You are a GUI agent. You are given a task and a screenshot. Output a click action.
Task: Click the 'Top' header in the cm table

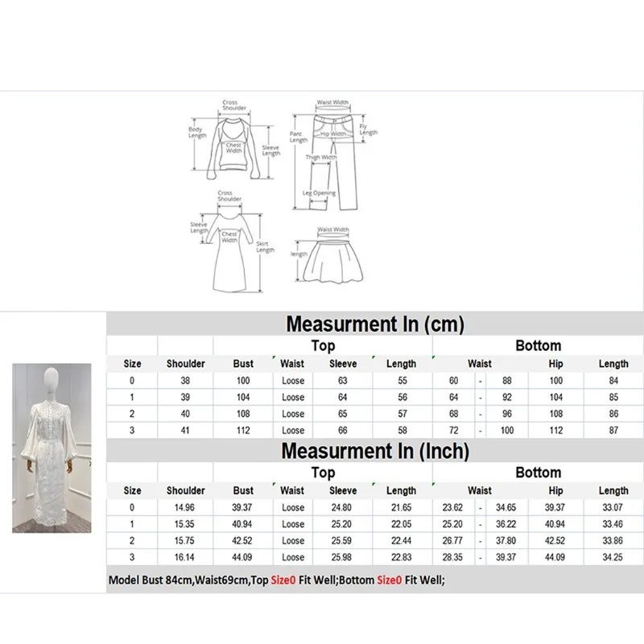point(323,345)
